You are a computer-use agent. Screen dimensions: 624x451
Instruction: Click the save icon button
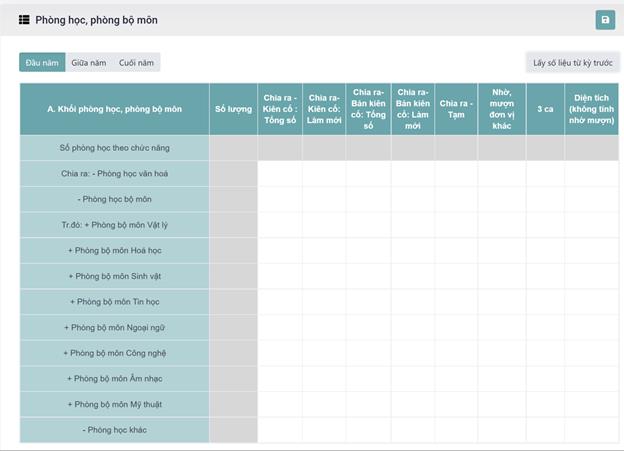(x=604, y=20)
